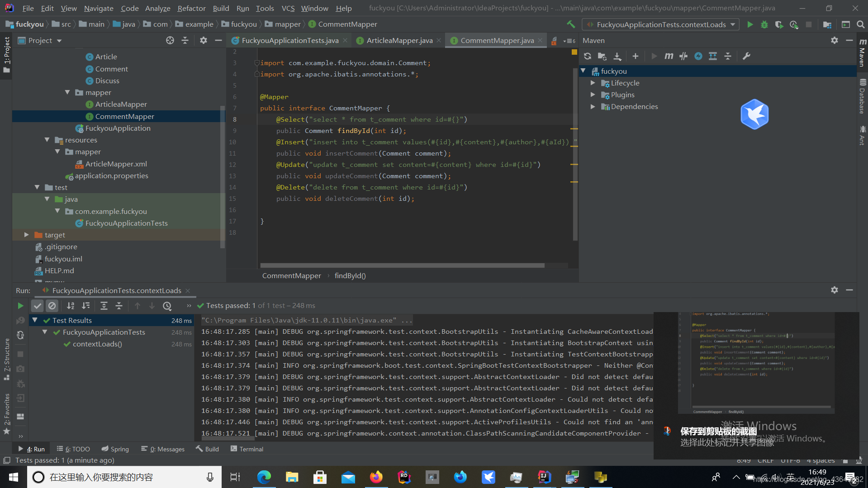Expand Plugins in Maven panel
Viewport: 868px width, 488px height.
click(x=593, y=95)
